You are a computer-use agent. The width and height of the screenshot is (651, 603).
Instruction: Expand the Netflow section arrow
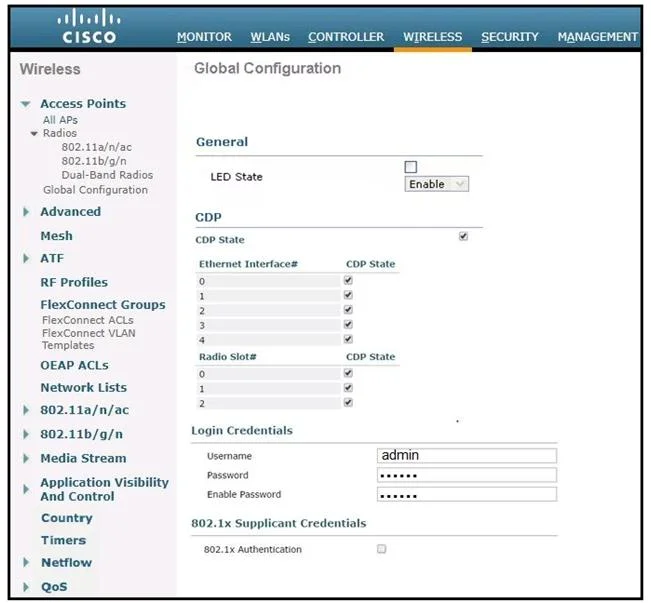coord(26,563)
